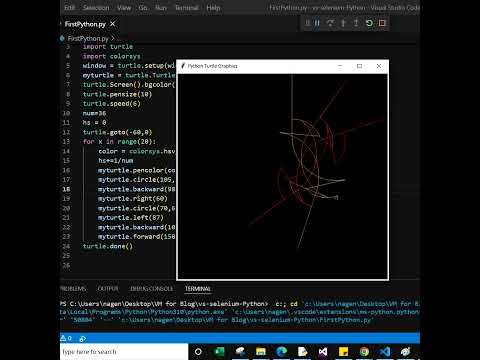Stop debugging with the red square

[382, 23]
